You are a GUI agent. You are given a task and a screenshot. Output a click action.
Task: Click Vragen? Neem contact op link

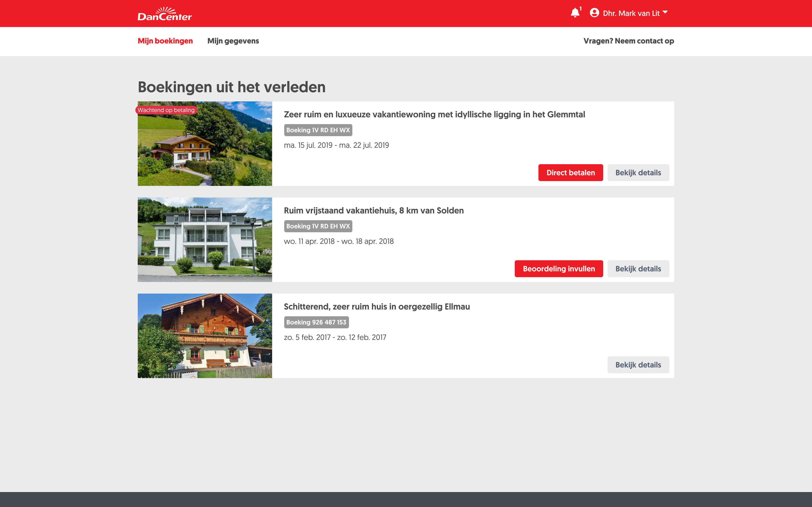pyautogui.click(x=629, y=41)
